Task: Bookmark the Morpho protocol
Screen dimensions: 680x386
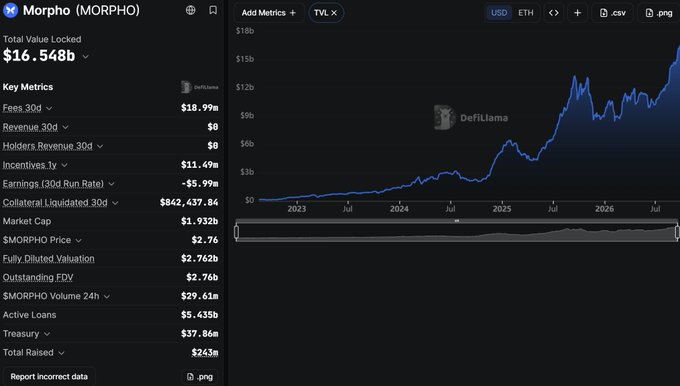Action: pos(213,10)
